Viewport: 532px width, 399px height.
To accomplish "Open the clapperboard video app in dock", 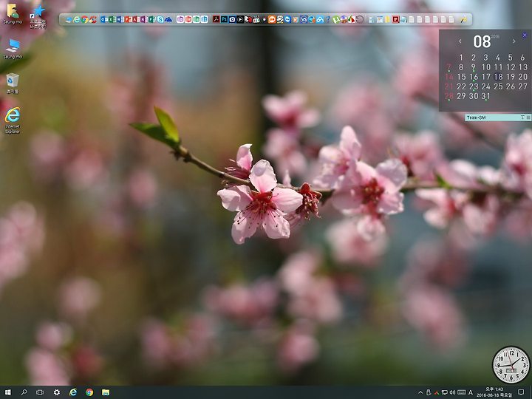I will click(x=256, y=20).
